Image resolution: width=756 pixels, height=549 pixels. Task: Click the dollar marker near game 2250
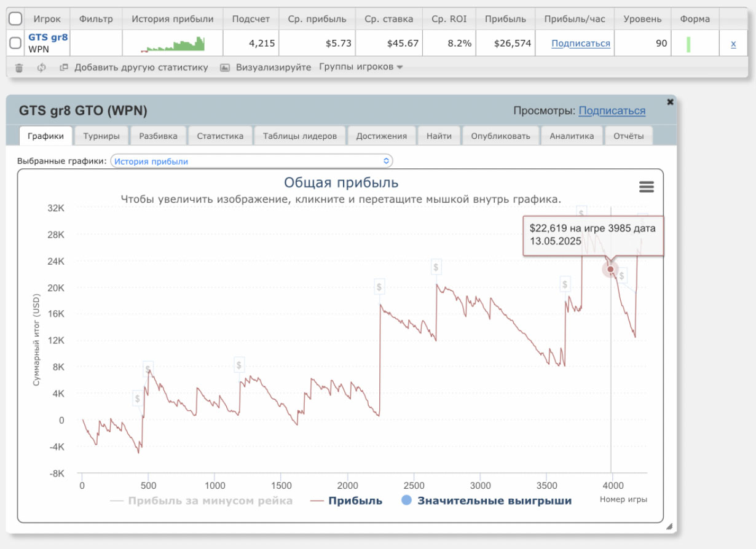click(x=380, y=287)
